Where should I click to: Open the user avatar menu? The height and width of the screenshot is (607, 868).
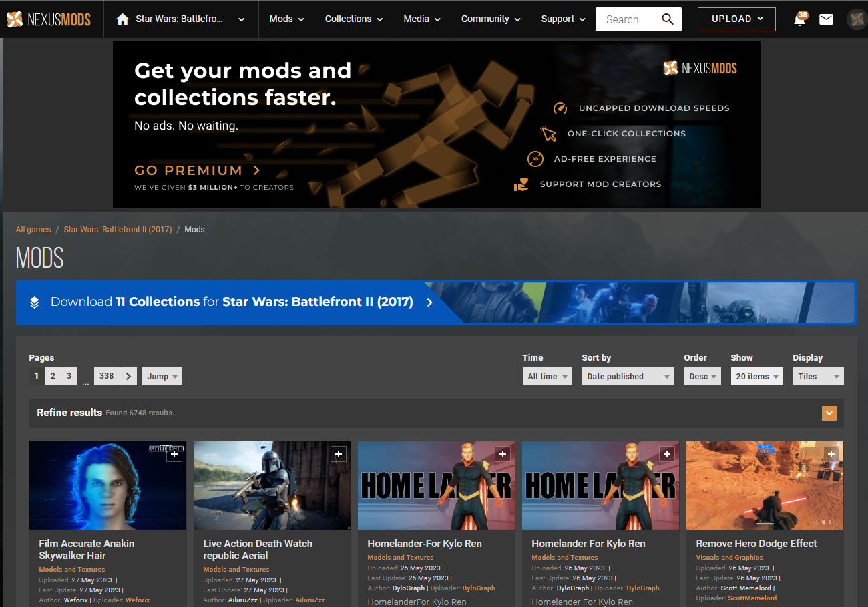click(856, 19)
